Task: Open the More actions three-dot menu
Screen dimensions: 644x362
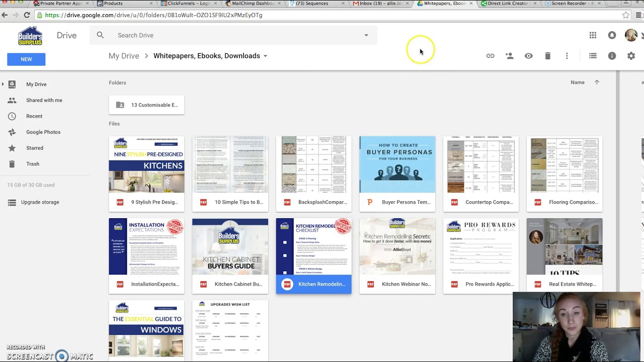Action: (567, 56)
